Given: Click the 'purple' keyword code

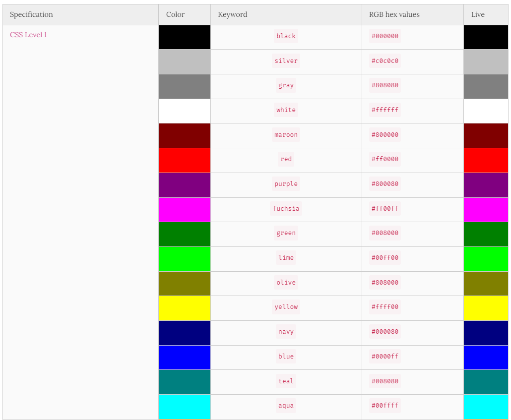Looking at the screenshot, I should click(x=286, y=184).
